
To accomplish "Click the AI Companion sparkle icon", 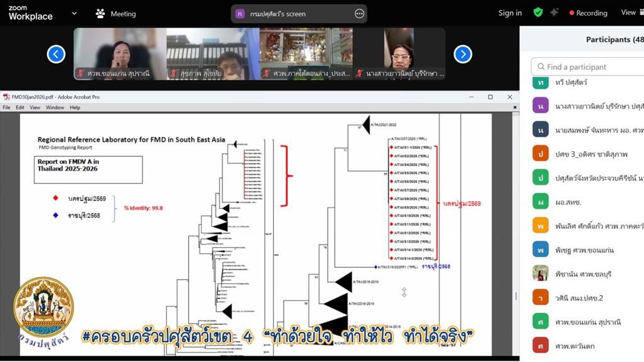I will [554, 13].
